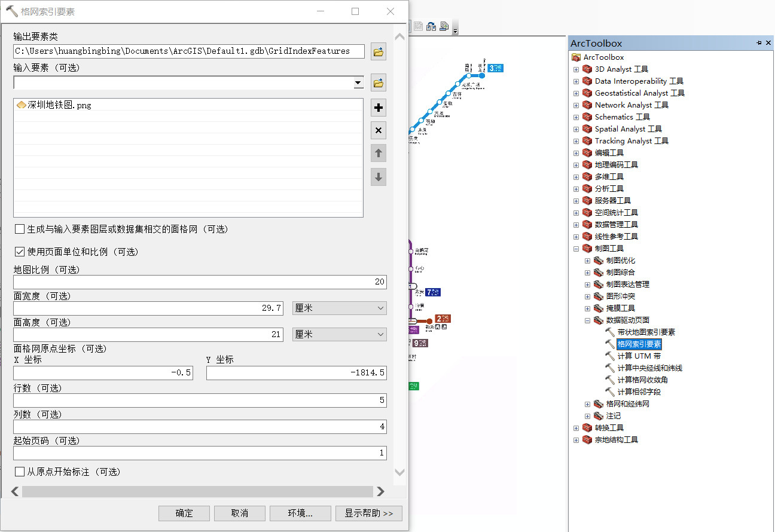The width and height of the screenshot is (775, 532).
Task: Move the selected layer down
Action: point(378,176)
